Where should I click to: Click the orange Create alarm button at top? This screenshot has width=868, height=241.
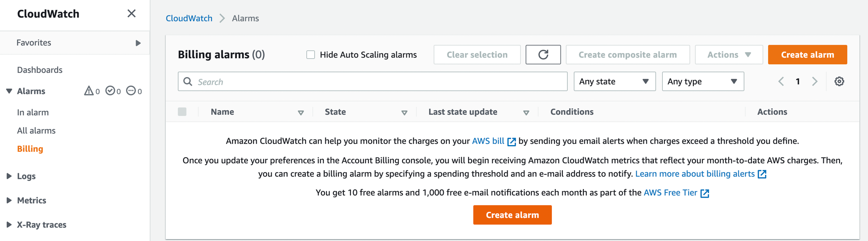(807, 55)
